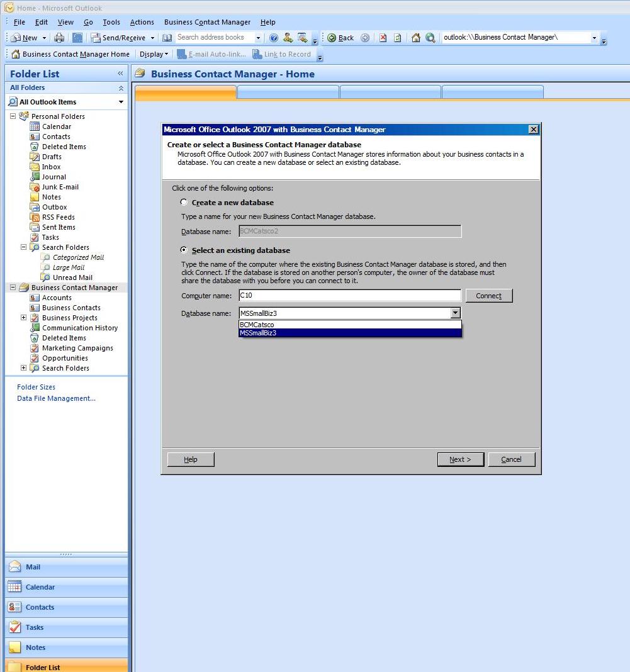Image resolution: width=630 pixels, height=672 pixels.
Task: Choose Select an existing database radio button
Action: pyautogui.click(x=184, y=250)
